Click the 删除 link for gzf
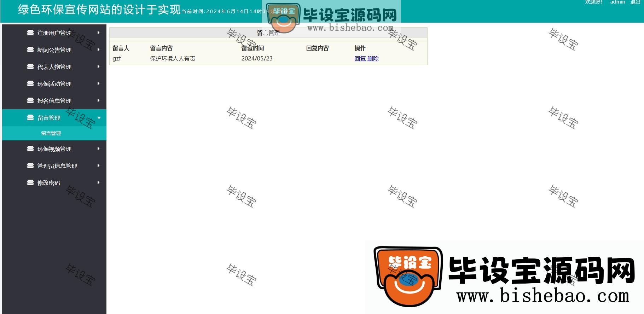 pos(373,59)
